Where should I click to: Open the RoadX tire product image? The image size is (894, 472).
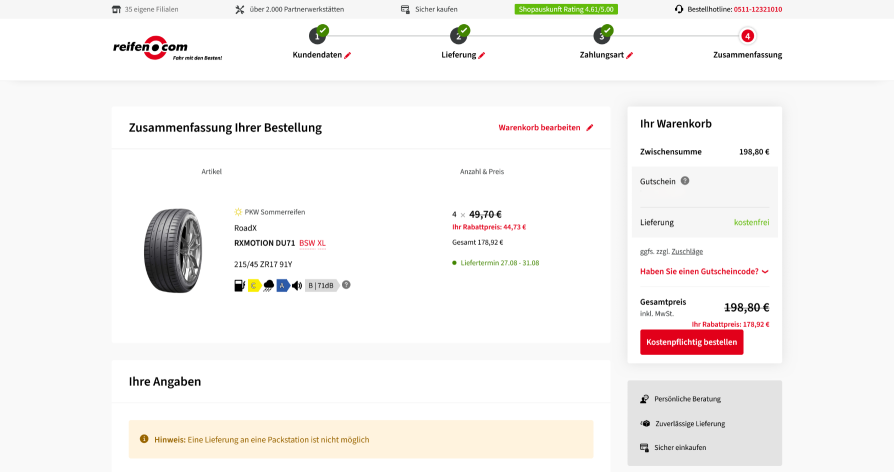(x=173, y=250)
